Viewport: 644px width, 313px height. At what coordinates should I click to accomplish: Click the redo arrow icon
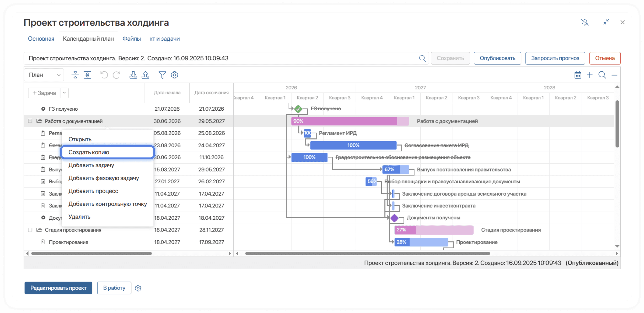click(x=116, y=75)
